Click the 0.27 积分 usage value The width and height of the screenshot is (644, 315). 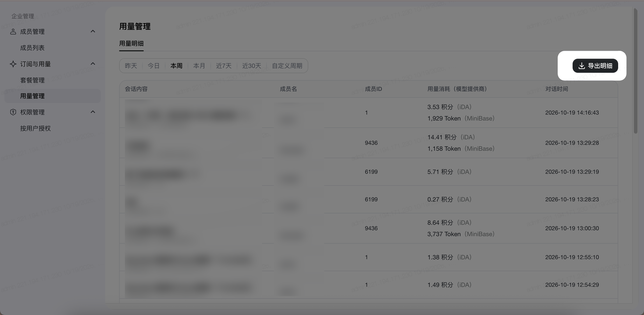(440, 200)
